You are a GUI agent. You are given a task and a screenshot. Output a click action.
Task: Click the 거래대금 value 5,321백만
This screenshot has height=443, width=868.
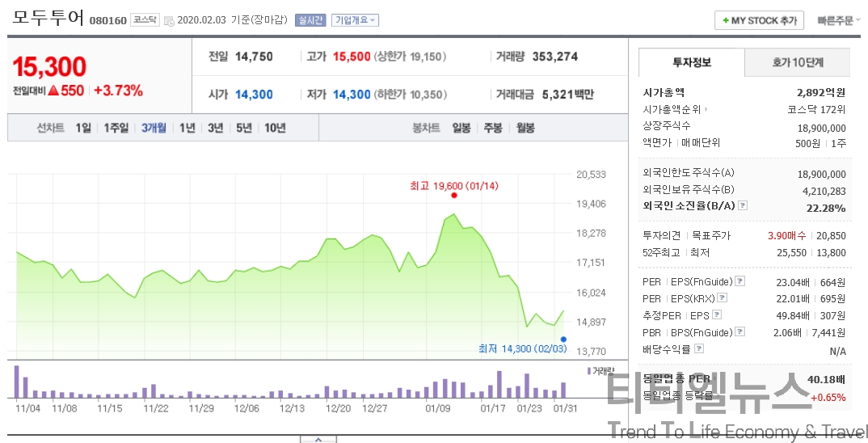[568, 95]
